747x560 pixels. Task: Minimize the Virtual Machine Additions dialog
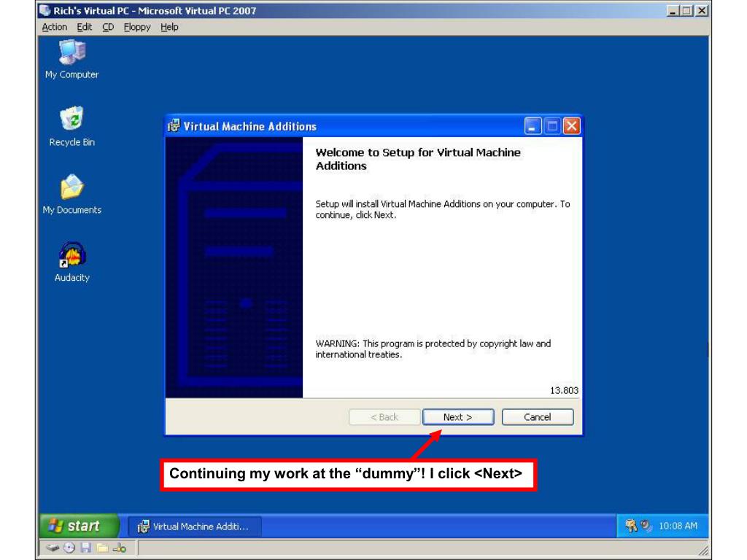click(x=533, y=126)
